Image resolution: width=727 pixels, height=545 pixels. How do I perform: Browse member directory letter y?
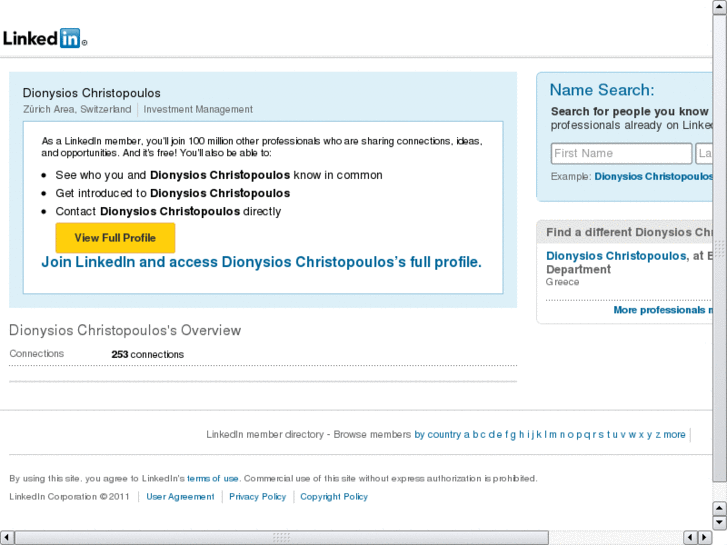click(649, 435)
